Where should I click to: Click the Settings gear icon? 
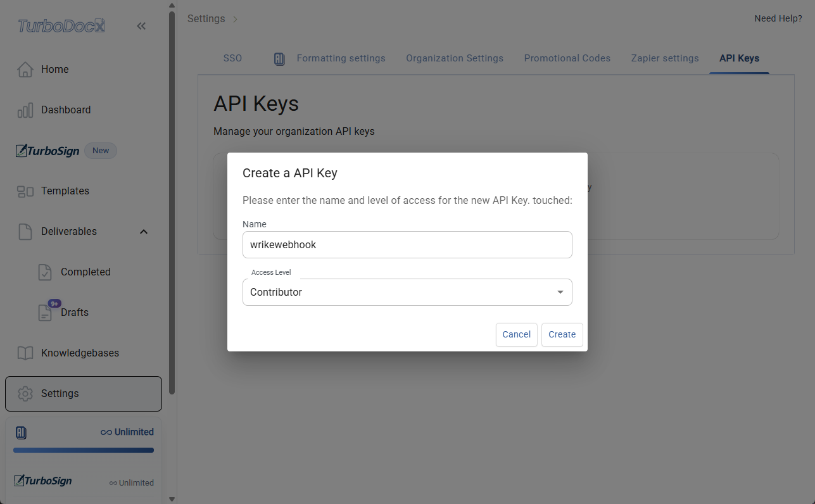pos(25,393)
